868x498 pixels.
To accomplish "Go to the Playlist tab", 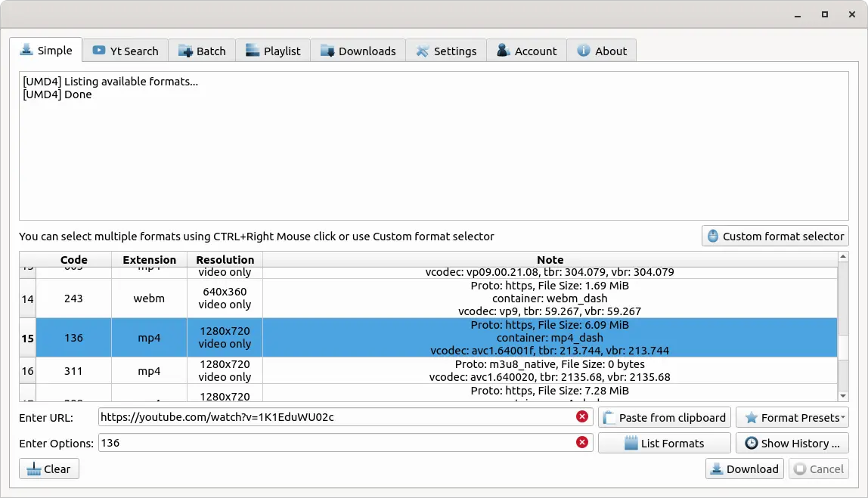I will [x=273, y=51].
